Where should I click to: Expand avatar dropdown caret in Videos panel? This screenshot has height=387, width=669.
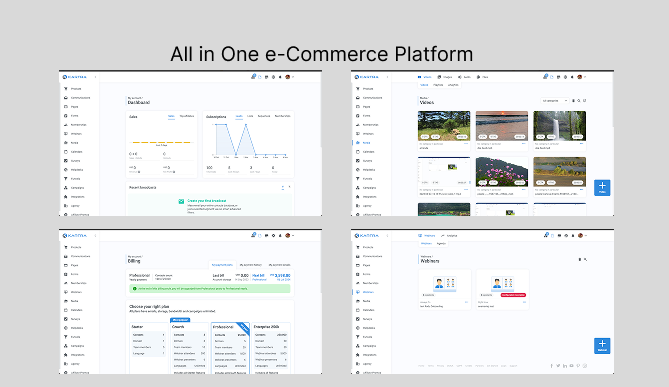[585, 77]
